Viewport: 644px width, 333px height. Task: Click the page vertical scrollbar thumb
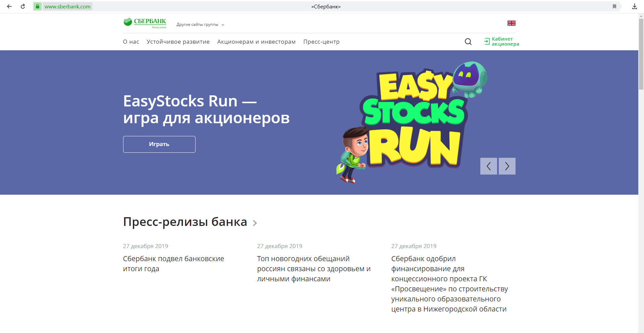[641, 54]
